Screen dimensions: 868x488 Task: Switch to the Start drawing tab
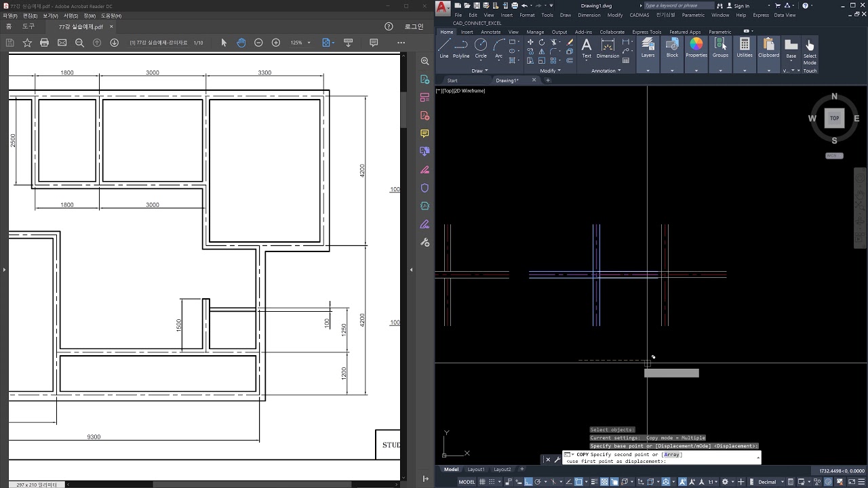click(452, 80)
